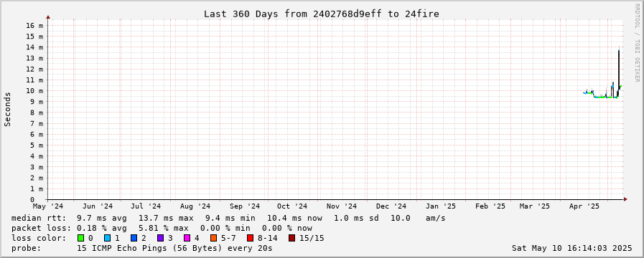This screenshot has height=258, width=644.
Task: Click the x-axis arrow tip at the right end
Action: pyautogui.click(x=625, y=199)
